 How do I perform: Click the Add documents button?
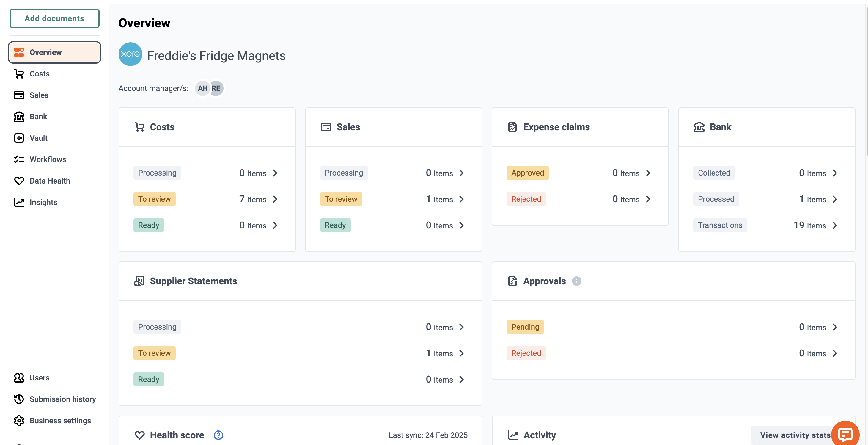[x=55, y=18]
